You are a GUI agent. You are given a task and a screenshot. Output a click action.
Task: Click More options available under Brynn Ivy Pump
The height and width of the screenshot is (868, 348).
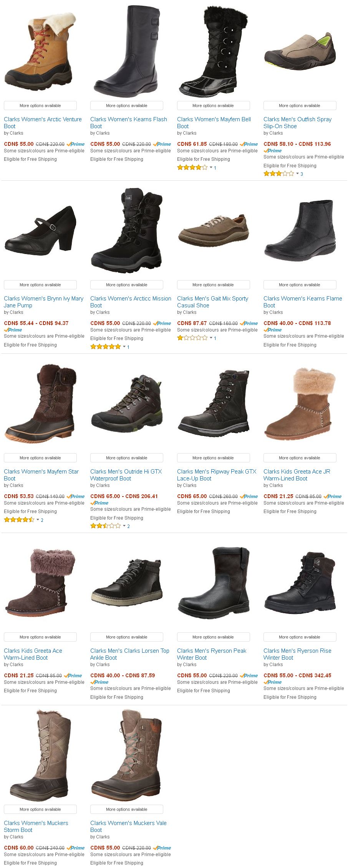click(40, 285)
